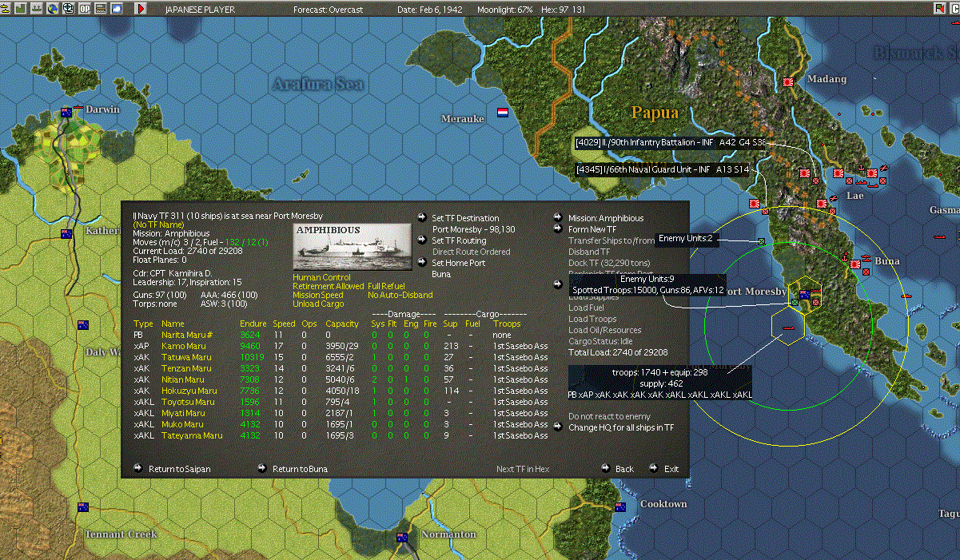Click Return to Buna
Image resolution: width=960 pixels, height=560 pixels.
(x=300, y=469)
